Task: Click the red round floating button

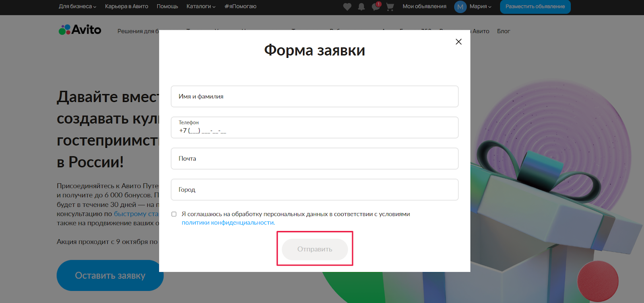Action: coord(598,281)
